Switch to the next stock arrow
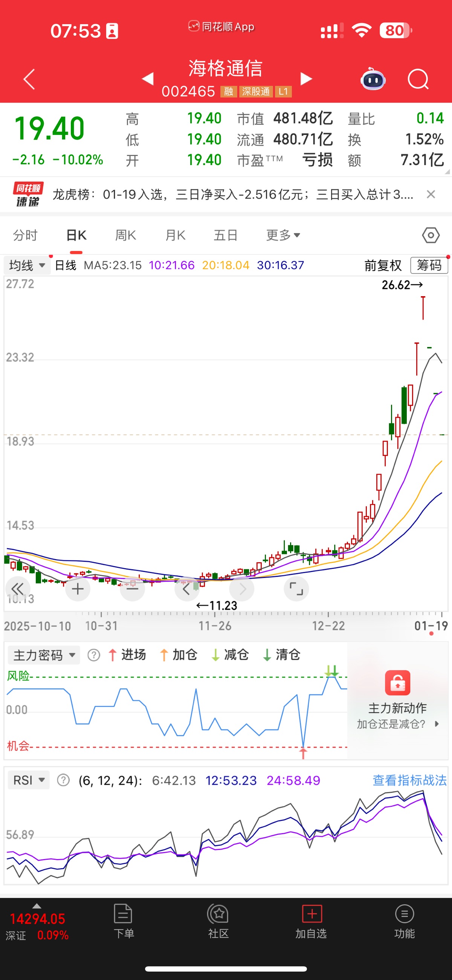The width and height of the screenshot is (452, 980). point(306,79)
